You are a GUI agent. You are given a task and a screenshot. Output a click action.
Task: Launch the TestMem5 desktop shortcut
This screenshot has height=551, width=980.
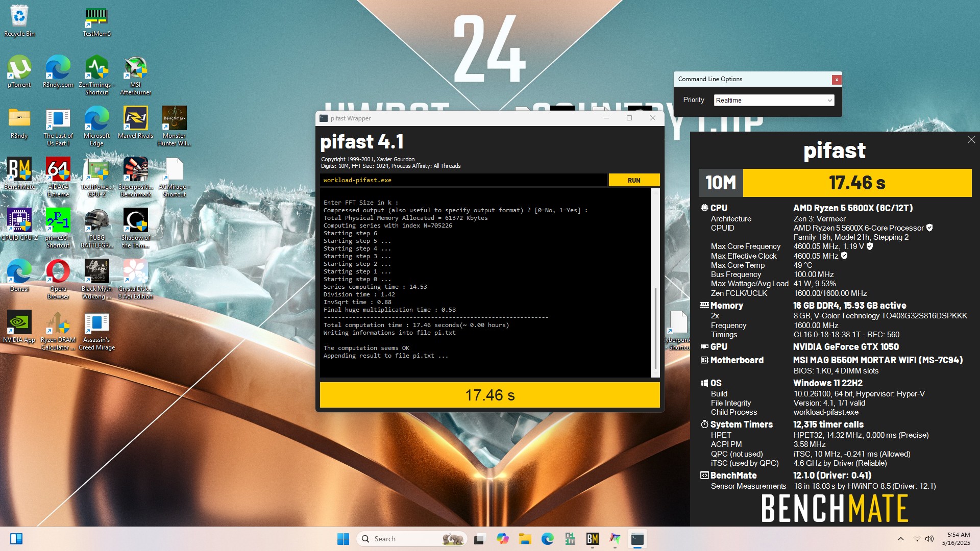coord(96,20)
